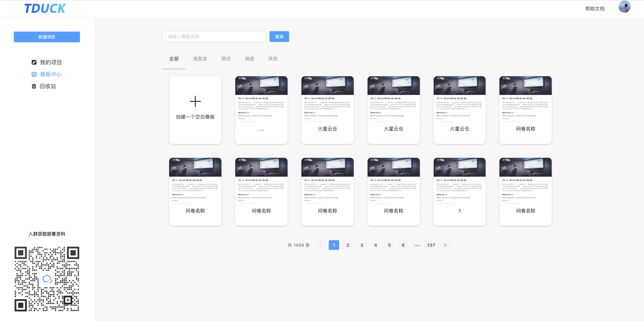Screen dimensions: 644x321
Task: Click the TDUCK logo
Action: pyautogui.click(x=45, y=8)
